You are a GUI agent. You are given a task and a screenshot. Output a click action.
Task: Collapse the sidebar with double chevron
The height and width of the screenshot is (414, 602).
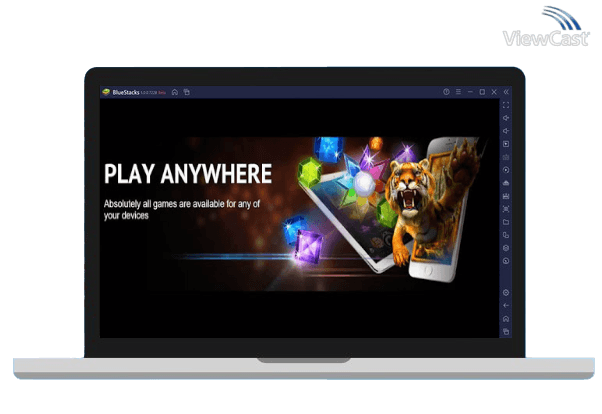coord(506,92)
